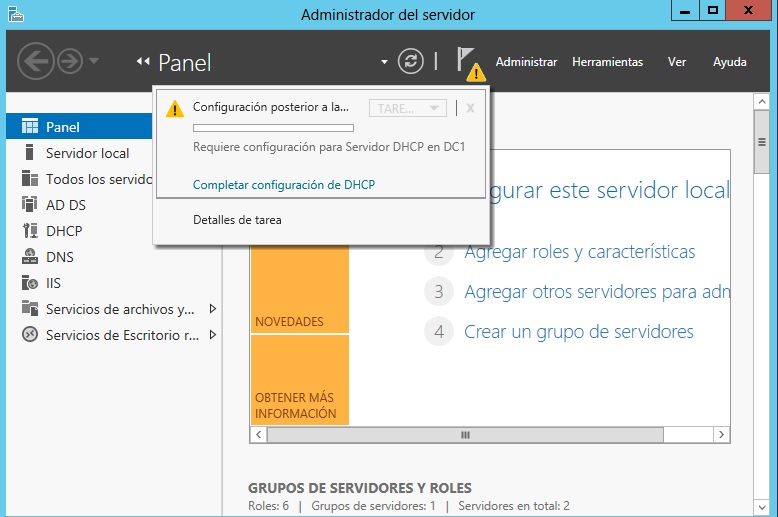Open the DHCP sidebar item

point(64,231)
